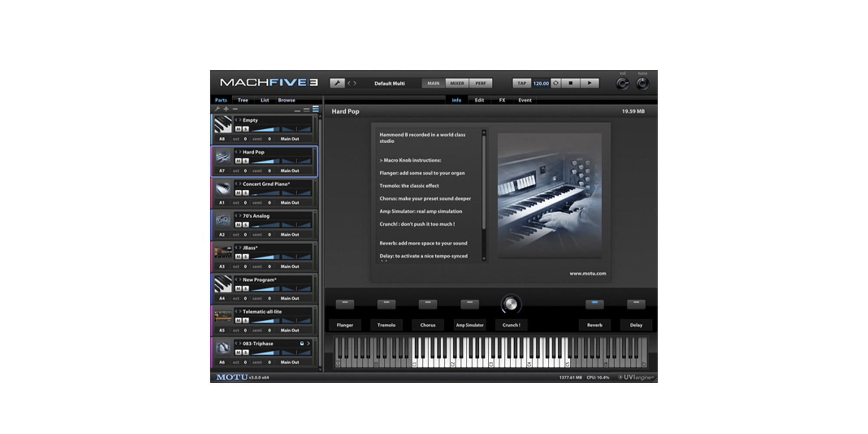Load previous multi with the top left arrow
Screen dimensions: 868x434
point(349,83)
